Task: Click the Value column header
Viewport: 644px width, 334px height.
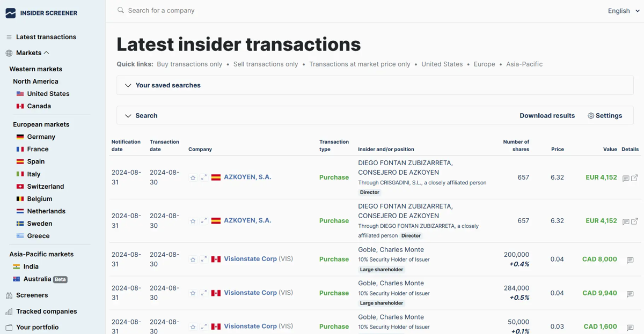Action: 610,149
